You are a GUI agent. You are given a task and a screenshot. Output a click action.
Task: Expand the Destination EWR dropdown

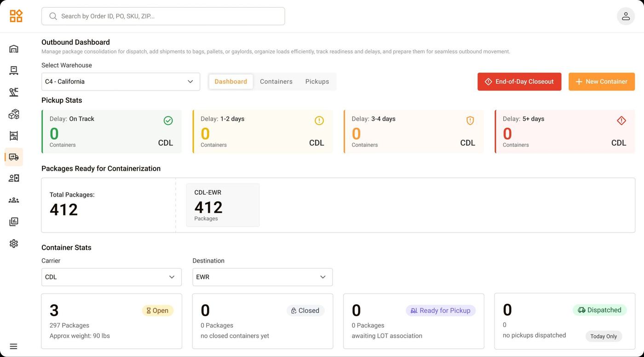(x=262, y=277)
